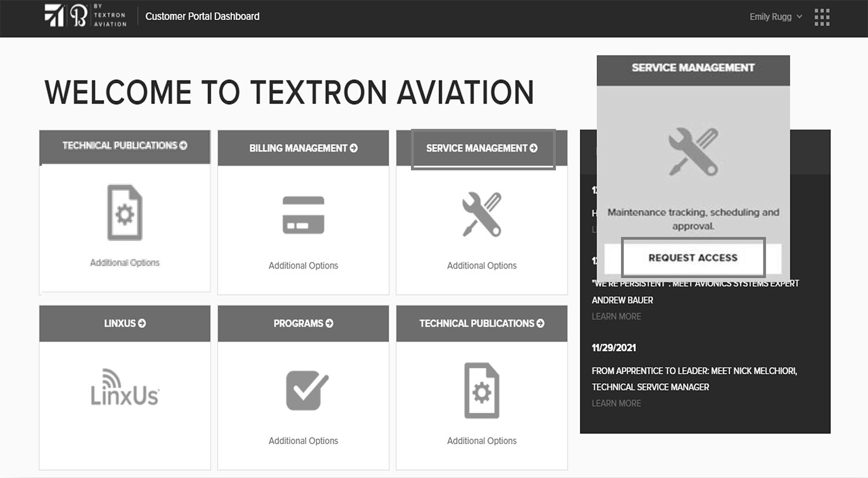Click the arrow icon beside the Service Management tile header
This screenshot has width=868, height=478.
tap(534, 148)
